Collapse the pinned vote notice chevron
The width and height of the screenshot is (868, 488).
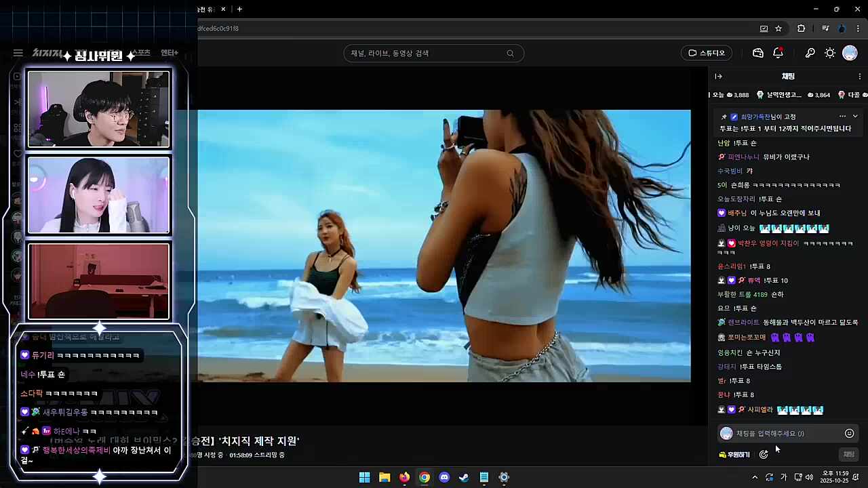coord(855,116)
